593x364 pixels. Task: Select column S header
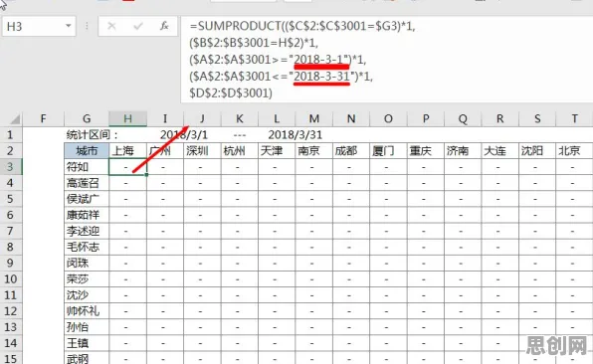pyautogui.click(x=537, y=119)
